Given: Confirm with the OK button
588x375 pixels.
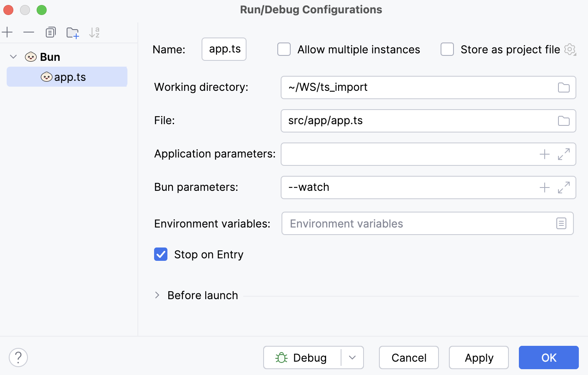Looking at the screenshot, I should 549,357.
